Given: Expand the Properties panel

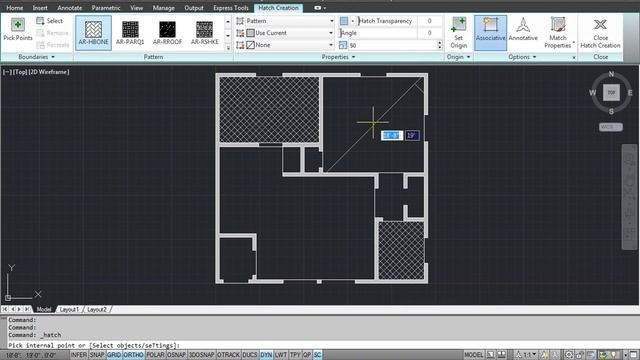Looking at the screenshot, I should 338,57.
